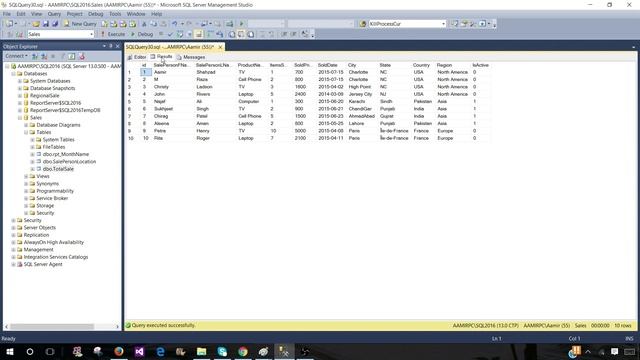Screen dimensions: 640x360
Task: Switch to the Messages tab
Action: click(x=191, y=57)
